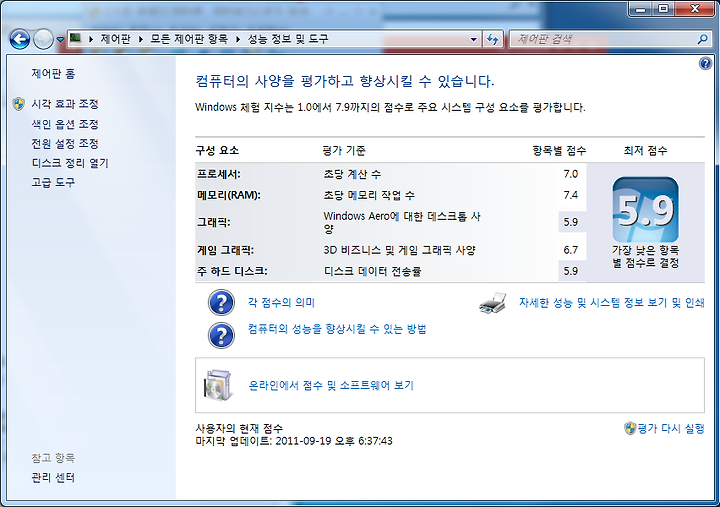Open the address bar history dropdown

coord(473,39)
